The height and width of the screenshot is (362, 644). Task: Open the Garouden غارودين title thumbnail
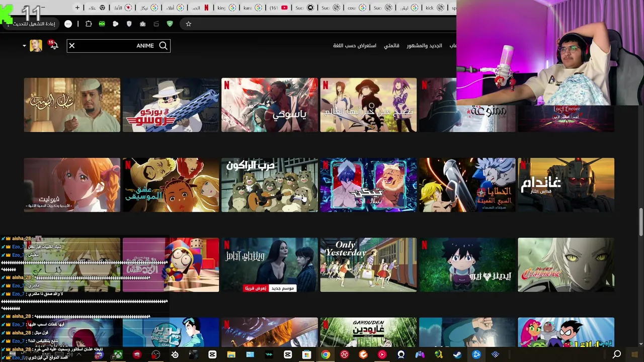[x=368, y=332]
